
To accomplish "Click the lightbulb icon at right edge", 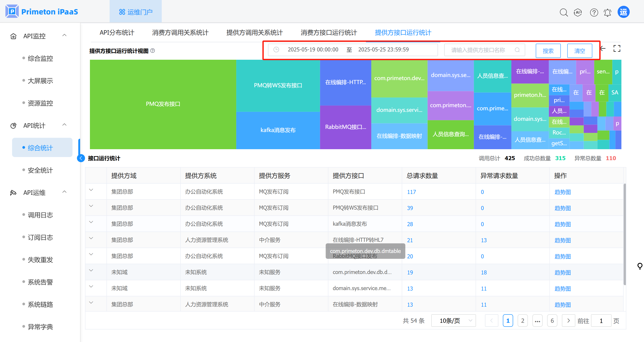I will [x=640, y=266].
